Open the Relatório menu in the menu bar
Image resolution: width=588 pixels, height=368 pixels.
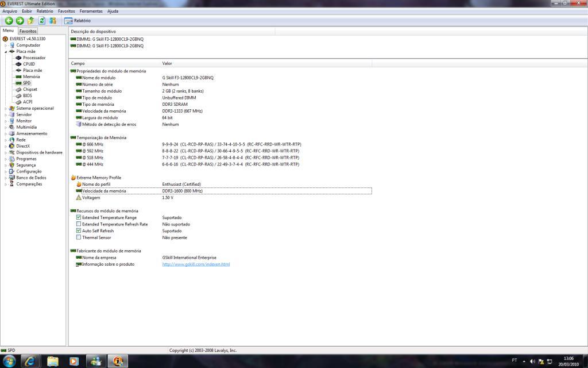(x=45, y=11)
